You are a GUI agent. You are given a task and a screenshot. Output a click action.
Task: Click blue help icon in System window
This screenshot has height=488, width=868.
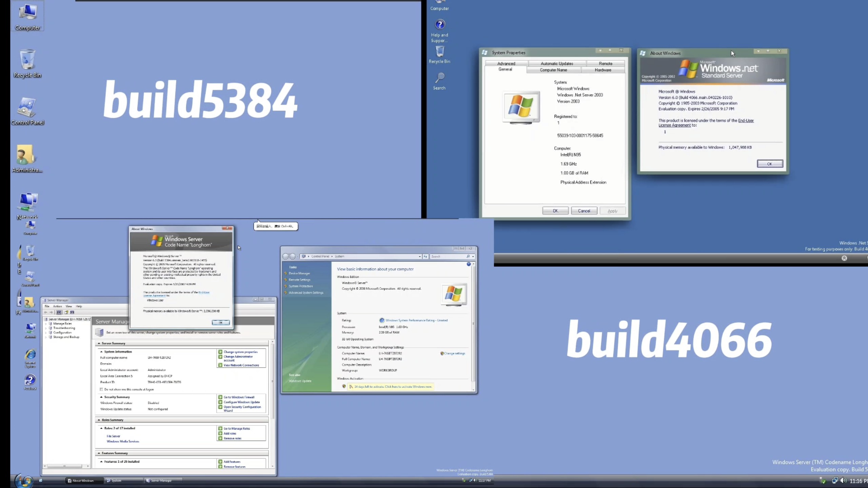tap(469, 264)
